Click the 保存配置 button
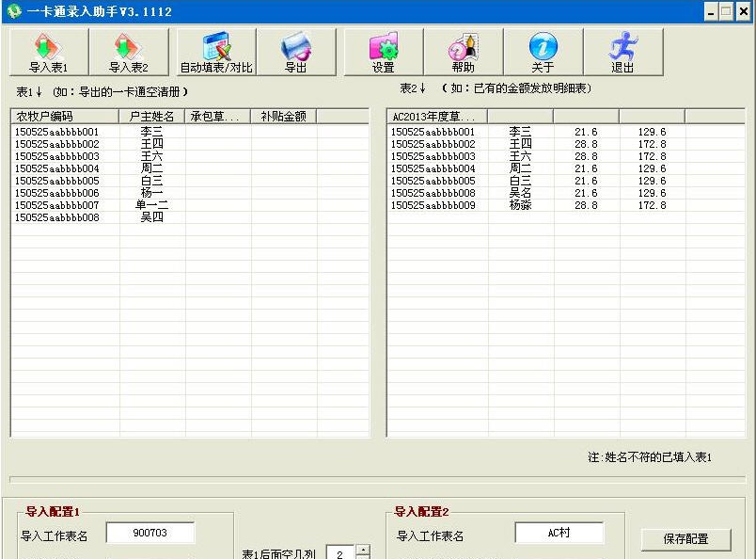The height and width of the screenshot is (559, 756). [685, 539]
